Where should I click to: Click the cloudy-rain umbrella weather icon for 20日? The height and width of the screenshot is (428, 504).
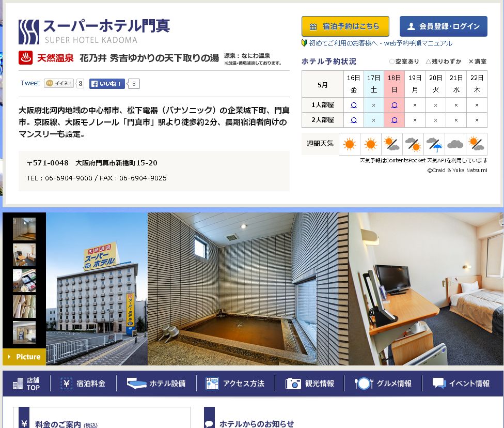pos(434,145)
